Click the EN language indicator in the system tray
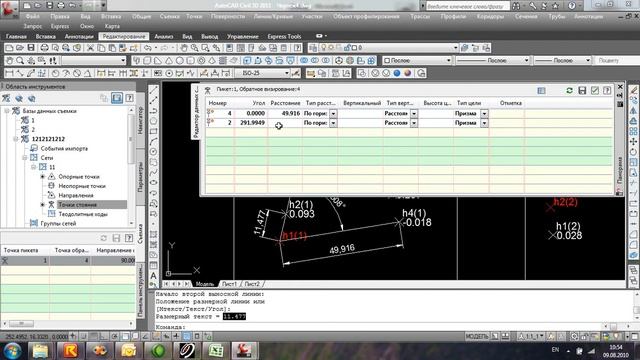The height and width of the screenshot is (360, 640). (555, 350)
